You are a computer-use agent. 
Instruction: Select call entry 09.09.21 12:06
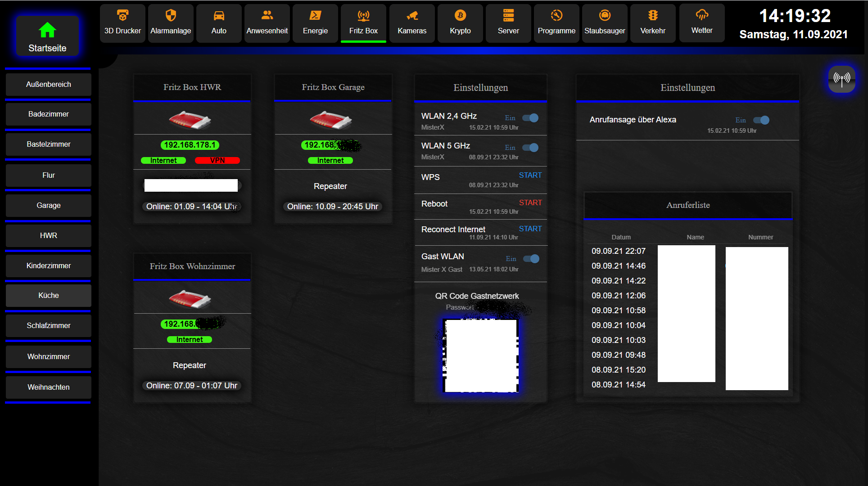(619, 296)
